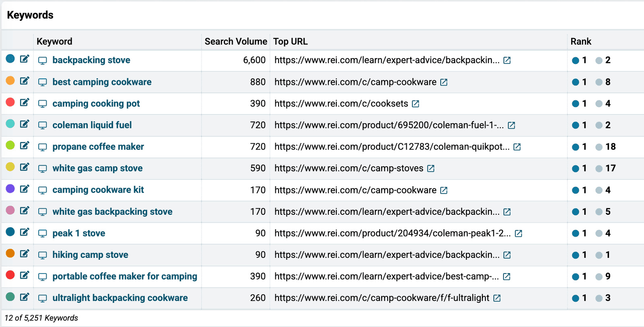Screen dimensions: 644x327
Task: Open external link icon for white gas backpacking stove URL
Action: point(507,212)
